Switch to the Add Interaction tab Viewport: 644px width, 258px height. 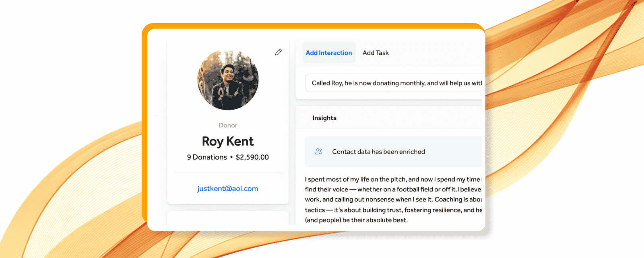pos(329,53)
